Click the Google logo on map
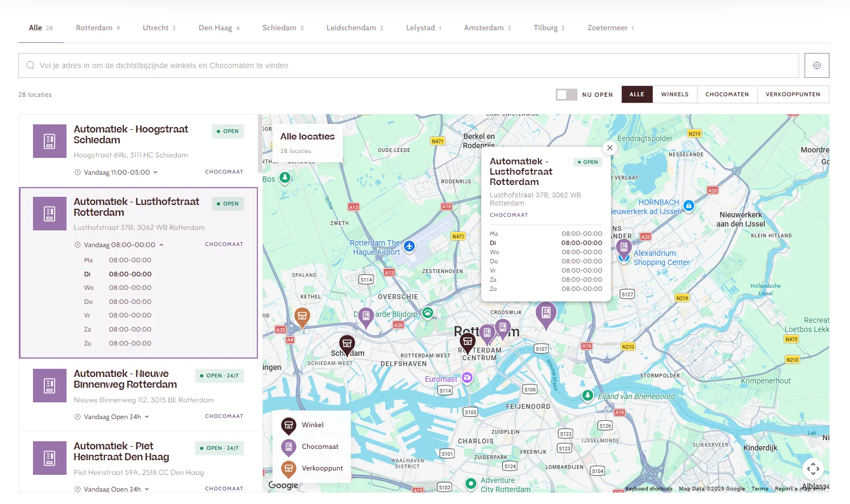The width and height of the screenshot is (850, 504). (x=283, y=485)
